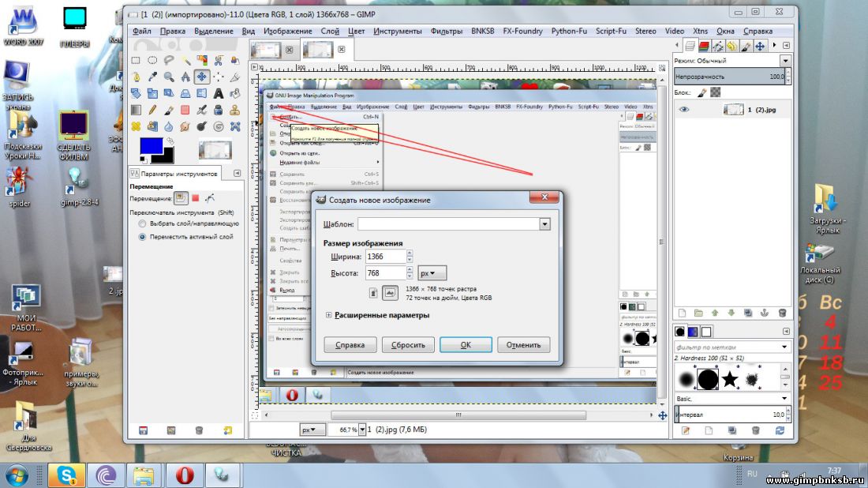Toggle lock alpha channel checkerboard icon

pos(715,92)
